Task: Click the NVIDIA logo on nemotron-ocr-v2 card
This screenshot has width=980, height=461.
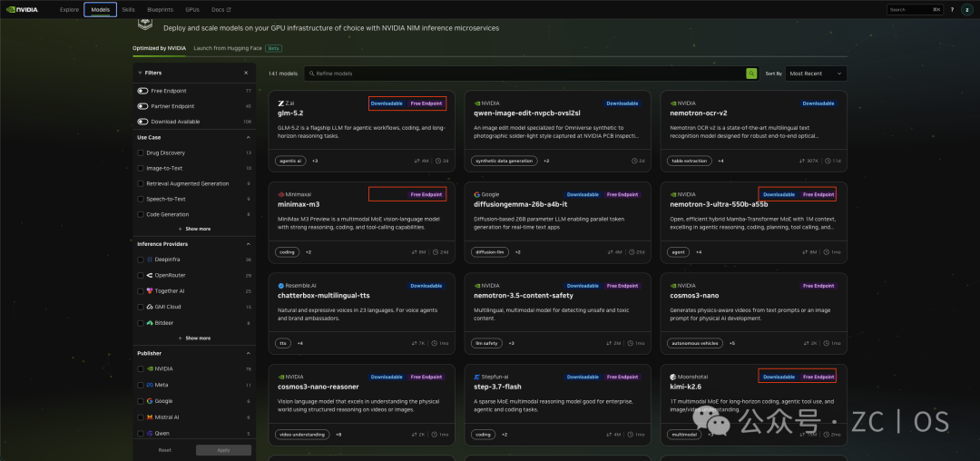Action: point(672,103)
